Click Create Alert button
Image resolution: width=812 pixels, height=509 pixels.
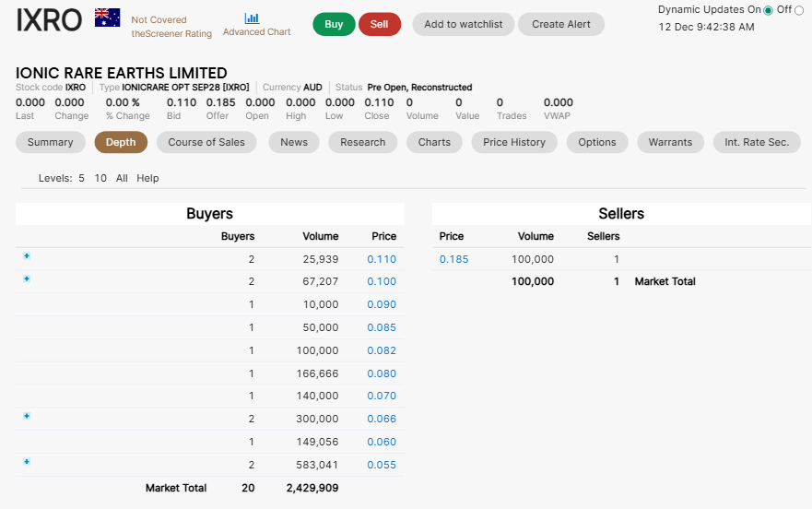point(560,24)
